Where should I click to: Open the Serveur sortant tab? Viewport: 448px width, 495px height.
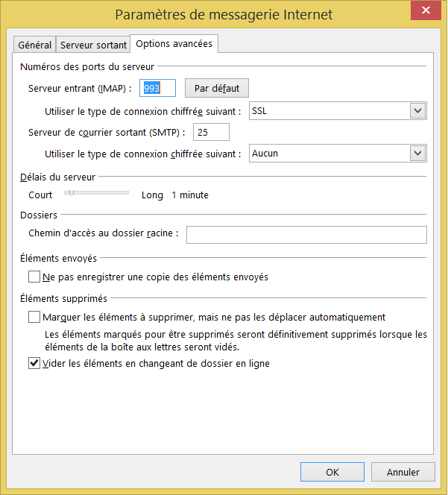pyautogui.click(x=93, y=45)
